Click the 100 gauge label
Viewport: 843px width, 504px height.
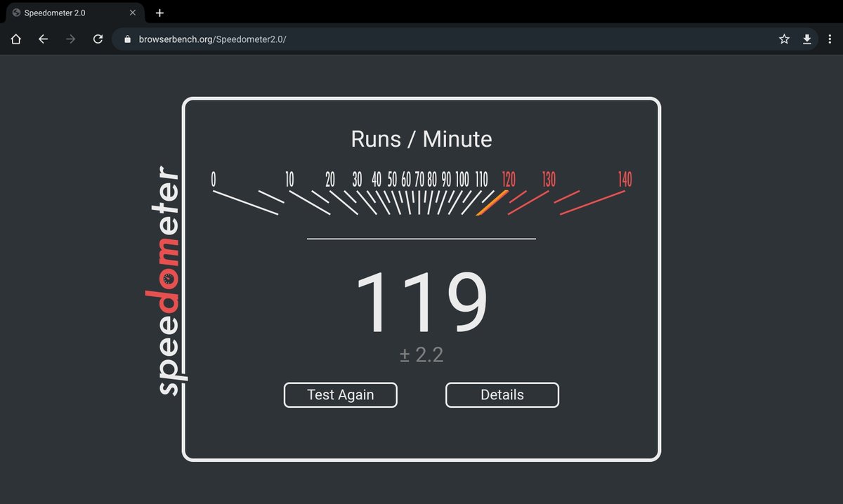[x=462, y=180]
